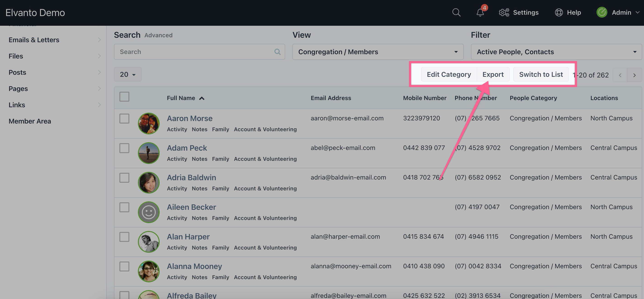The height and width of the screenshot is (299, 644).
Task: Open Account & Volunteering under Aileen Becker
Action: (265, 218)
